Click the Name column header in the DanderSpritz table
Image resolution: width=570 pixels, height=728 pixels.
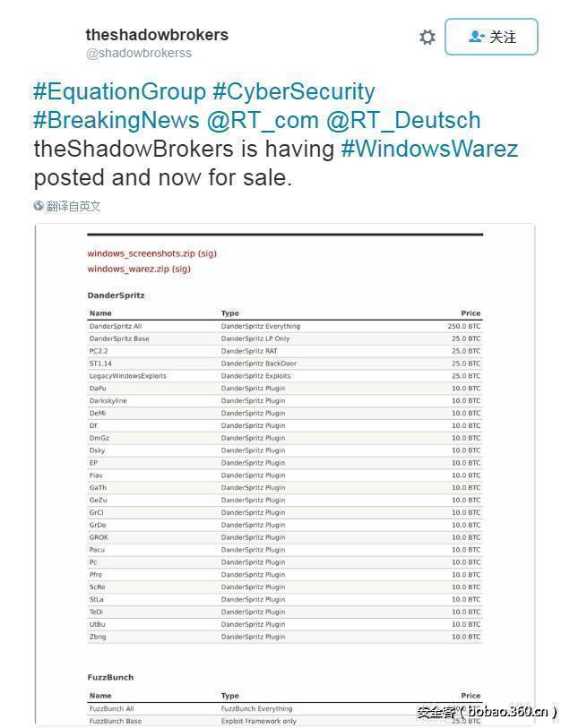point(100,313)
